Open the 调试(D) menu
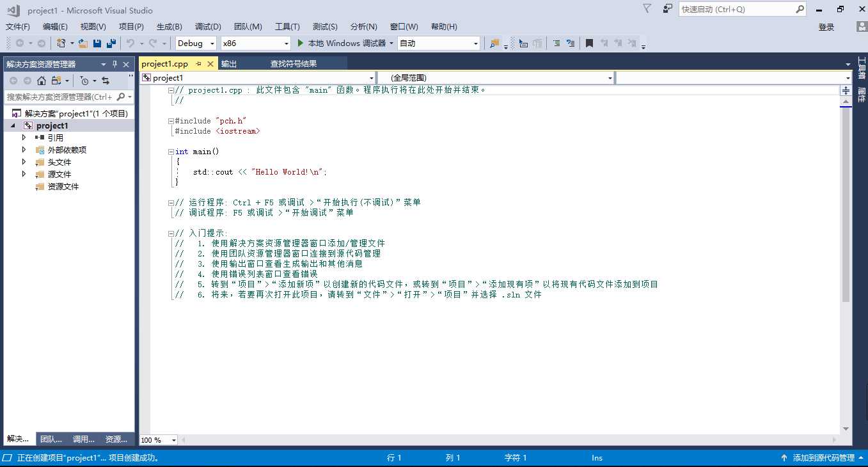 (x=208, y=27)
